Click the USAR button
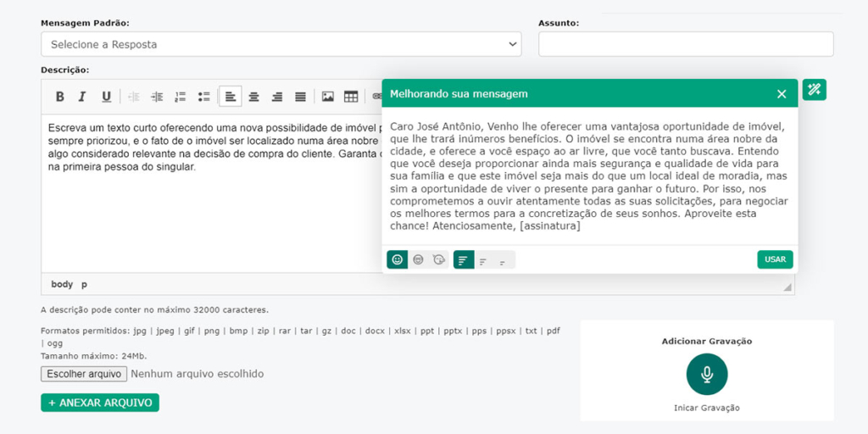The image size is (868, 434). click(775, 259)
